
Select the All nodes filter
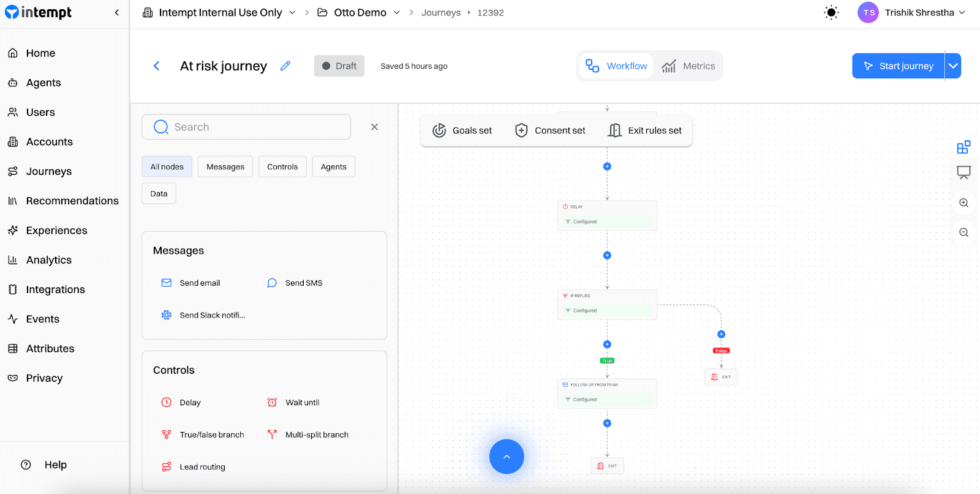(x=167, y=167)
